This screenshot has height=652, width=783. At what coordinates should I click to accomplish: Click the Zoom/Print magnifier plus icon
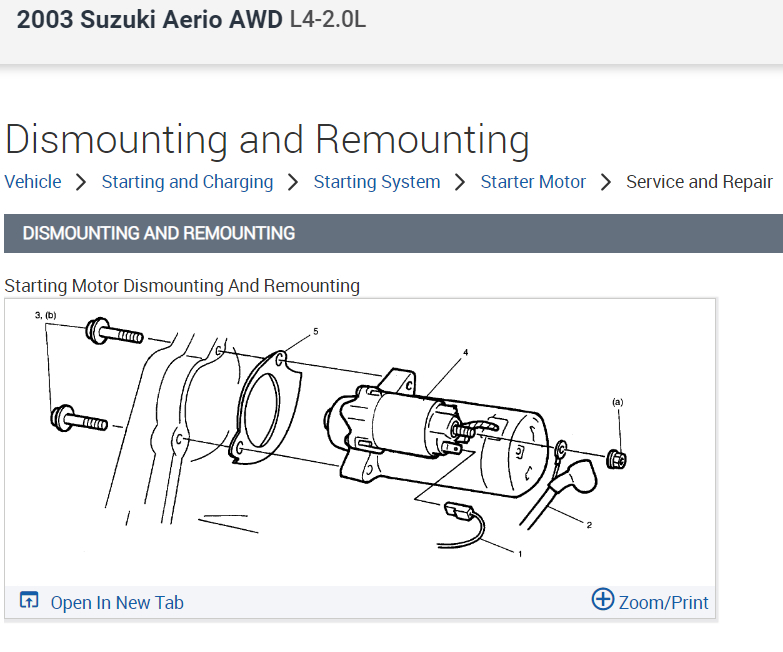coord(602,599)
